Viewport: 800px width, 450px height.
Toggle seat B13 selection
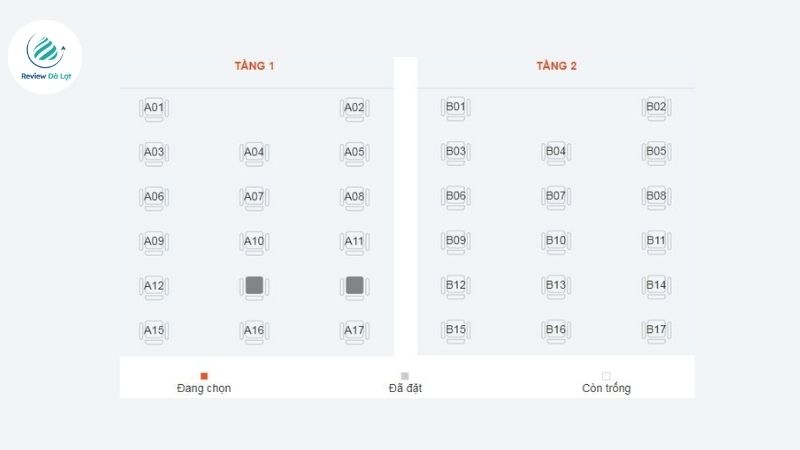556,287
